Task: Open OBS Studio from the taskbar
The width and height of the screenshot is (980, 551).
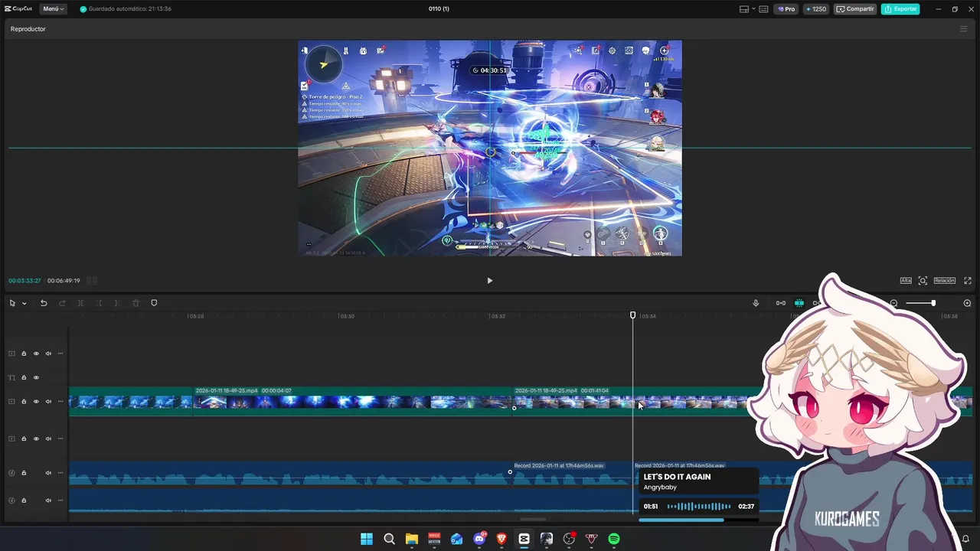Action: point(569,539)
